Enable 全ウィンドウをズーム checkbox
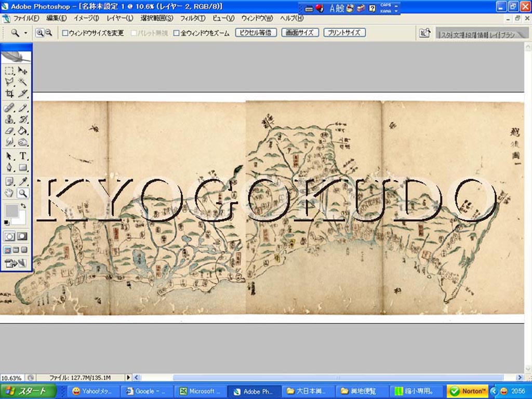 (x=176, y=33)
